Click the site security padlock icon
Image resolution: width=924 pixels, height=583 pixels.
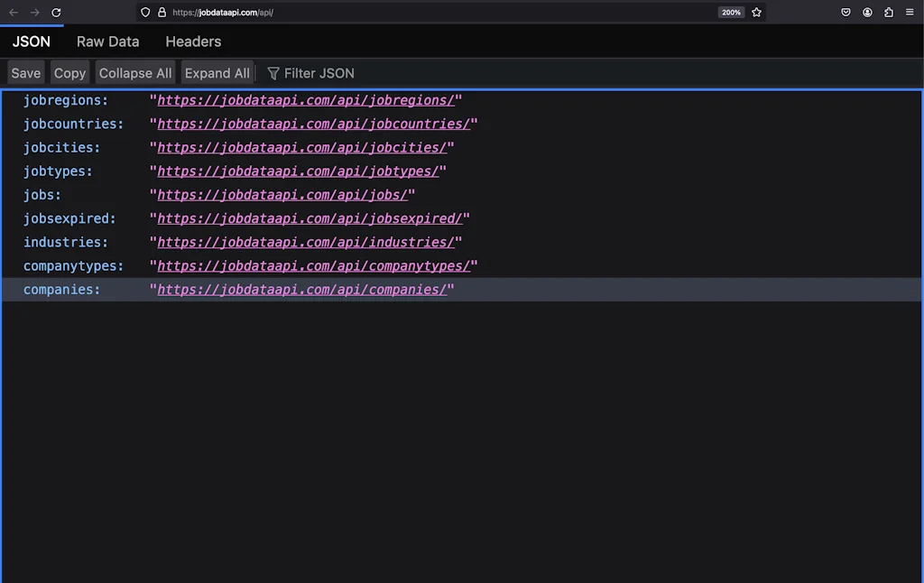162,13
